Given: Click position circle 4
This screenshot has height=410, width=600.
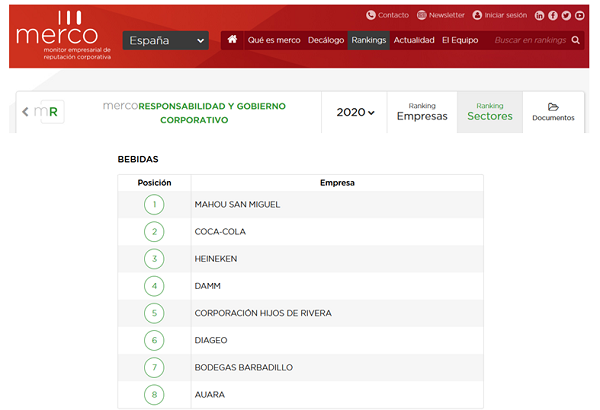Looking at the screenshot, I should point(154,286).
